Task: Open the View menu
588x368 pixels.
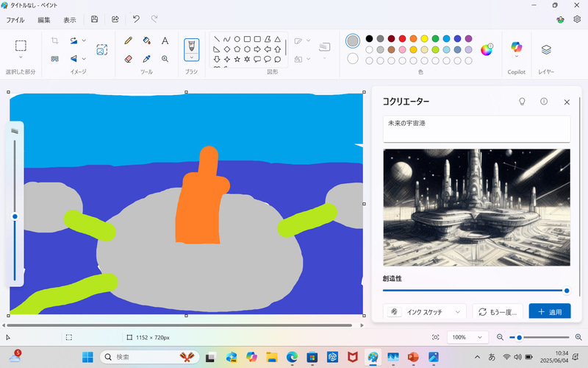Action: (x=69, y=20)
